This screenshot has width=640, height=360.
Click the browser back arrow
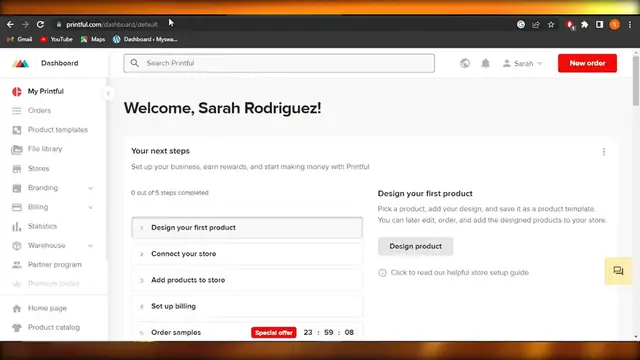pyautogui.click(x=10, y=24)
